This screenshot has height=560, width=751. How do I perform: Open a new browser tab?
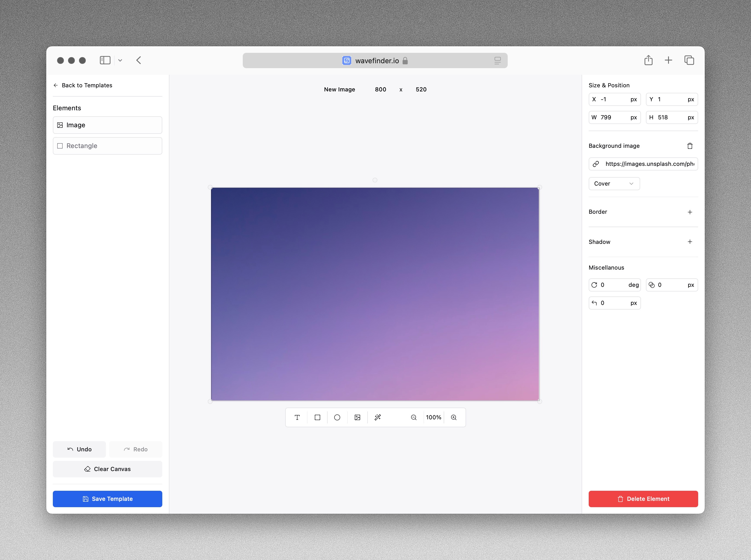pos(668,60)
